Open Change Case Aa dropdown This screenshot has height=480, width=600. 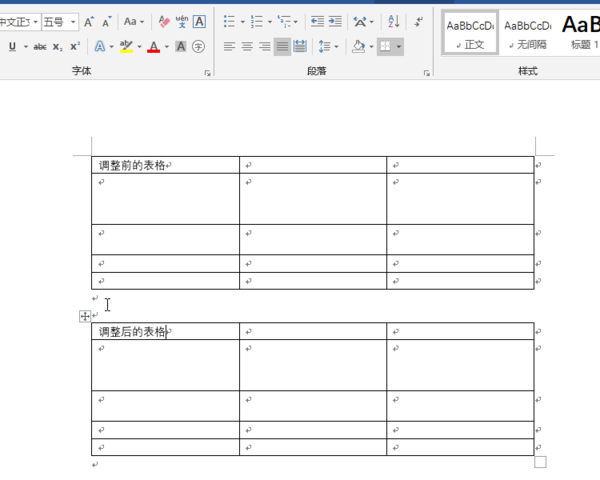click(134, 22)
